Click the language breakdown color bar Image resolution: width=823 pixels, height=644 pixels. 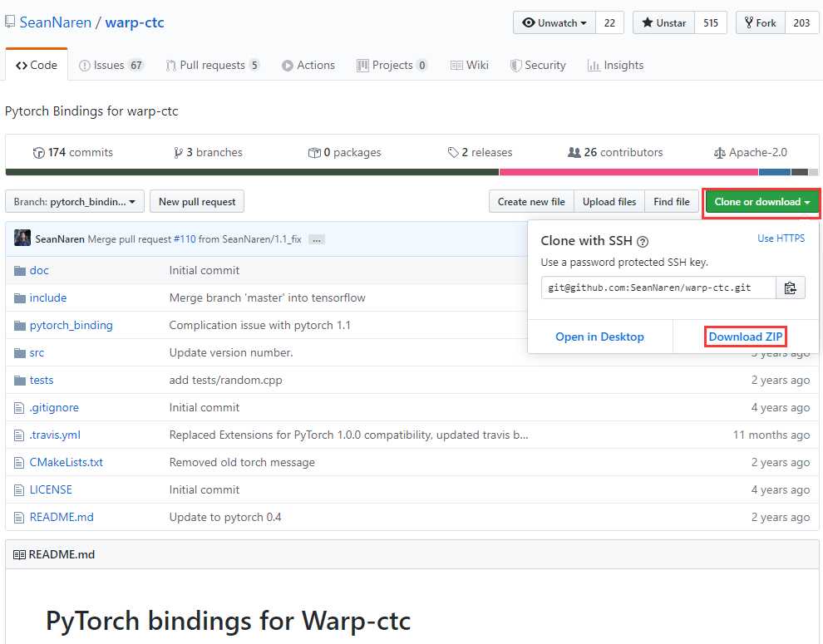(x=411, y=172)
